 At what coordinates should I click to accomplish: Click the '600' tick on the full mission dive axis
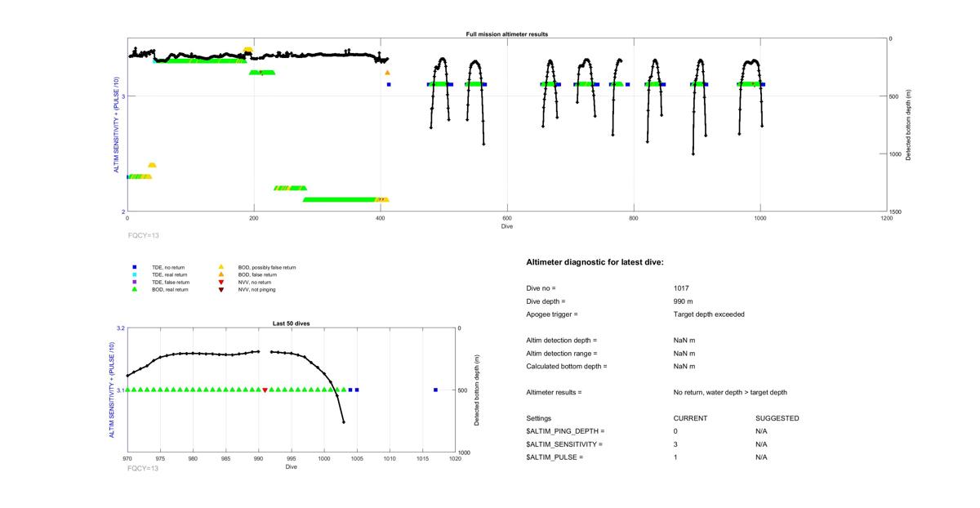tap(507, 218)
